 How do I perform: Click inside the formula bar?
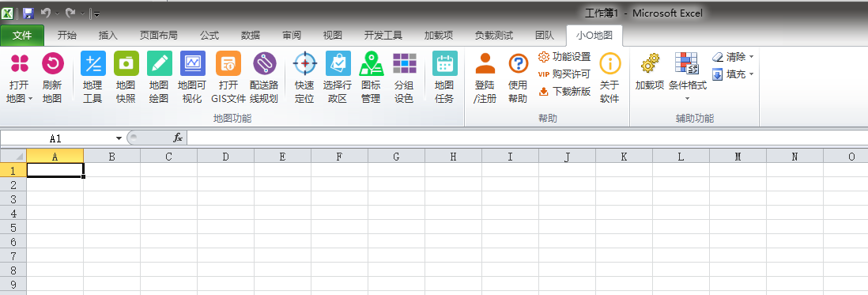pyautogui.click(x=527, y=138)
